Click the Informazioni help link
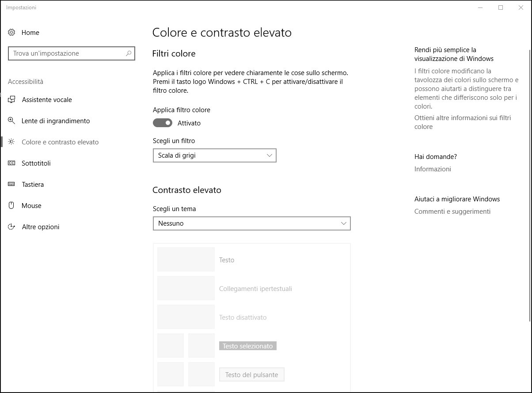Viewport: 532px width, 393px height. click(433, 169)
